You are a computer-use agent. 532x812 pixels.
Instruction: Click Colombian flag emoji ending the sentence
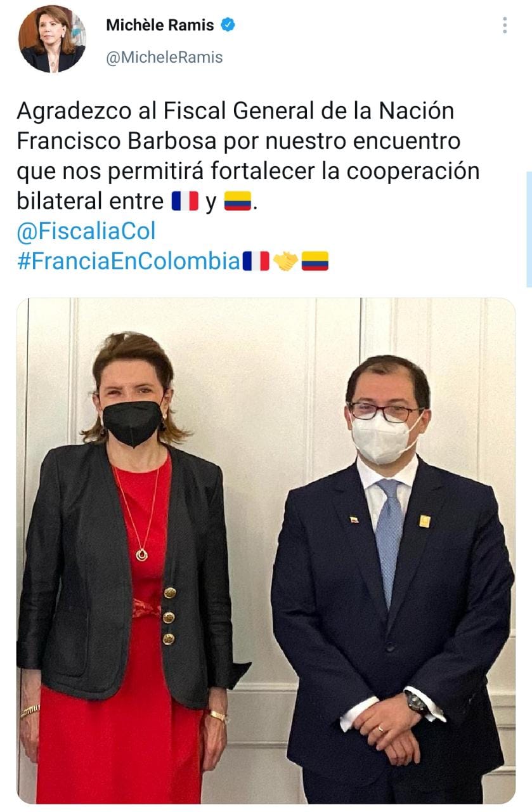238,202
